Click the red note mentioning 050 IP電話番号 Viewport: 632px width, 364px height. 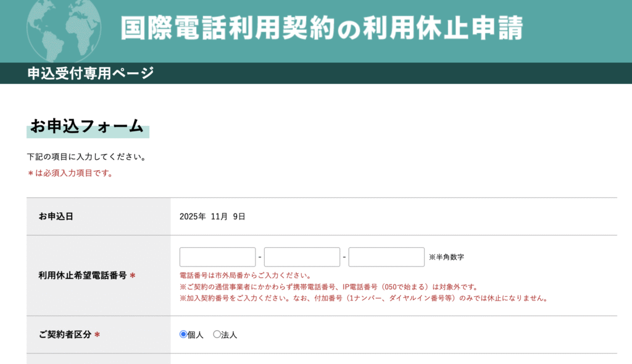[328, 287]
